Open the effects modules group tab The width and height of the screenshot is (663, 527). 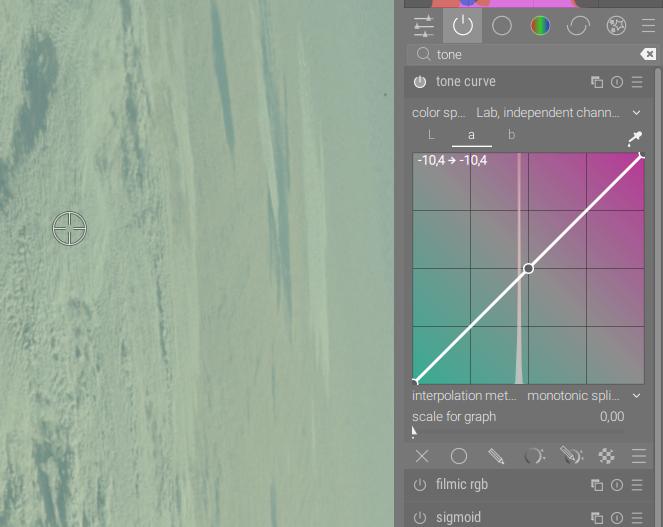pos(616,26)
